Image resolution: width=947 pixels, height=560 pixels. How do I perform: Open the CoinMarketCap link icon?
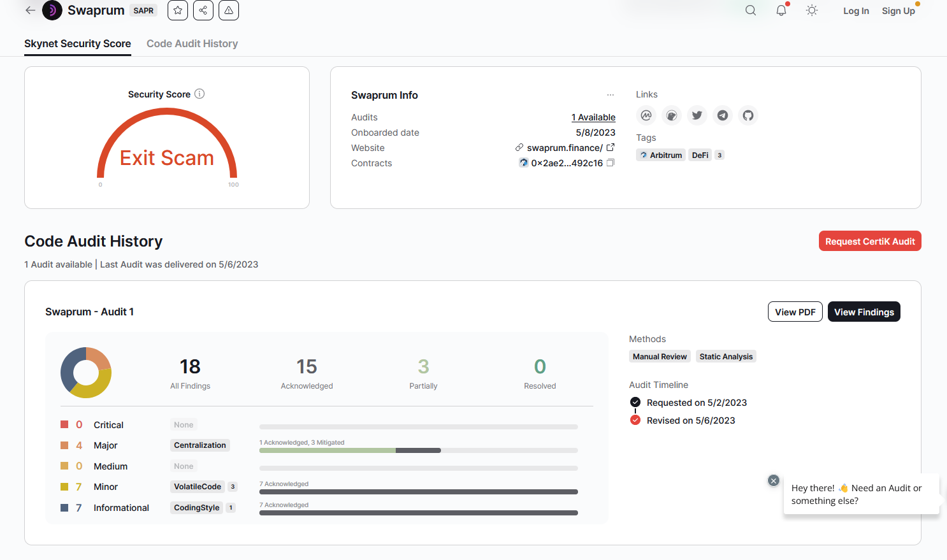[x=646, y=115]
